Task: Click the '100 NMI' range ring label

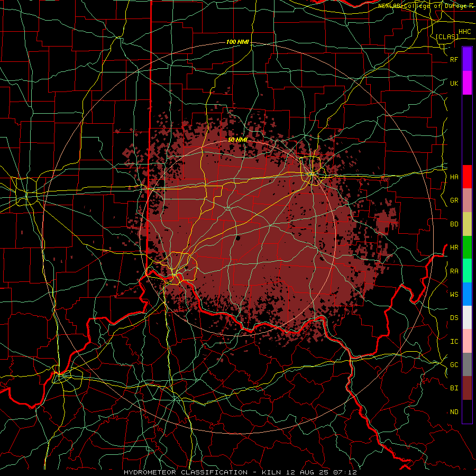Action: coord(237,42)
